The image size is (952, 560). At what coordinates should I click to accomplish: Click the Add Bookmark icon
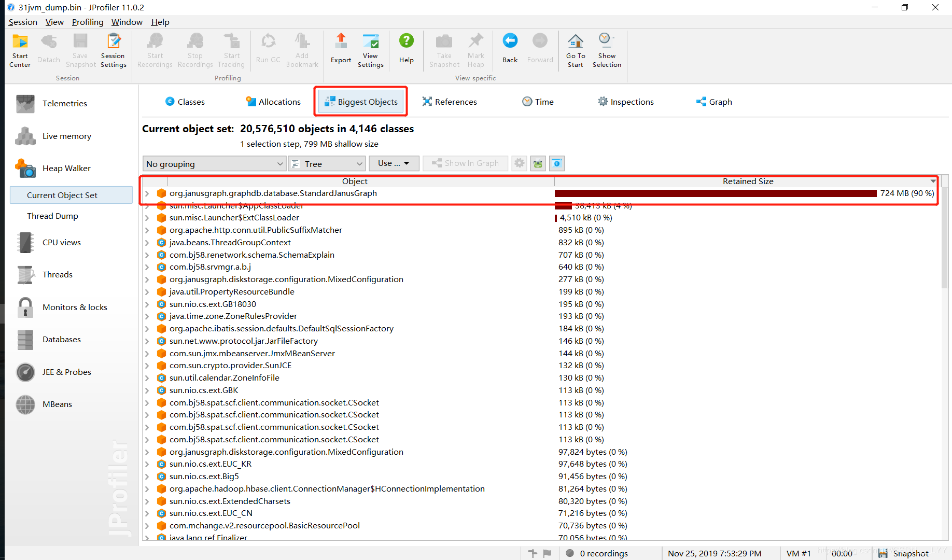pos(302,50)
